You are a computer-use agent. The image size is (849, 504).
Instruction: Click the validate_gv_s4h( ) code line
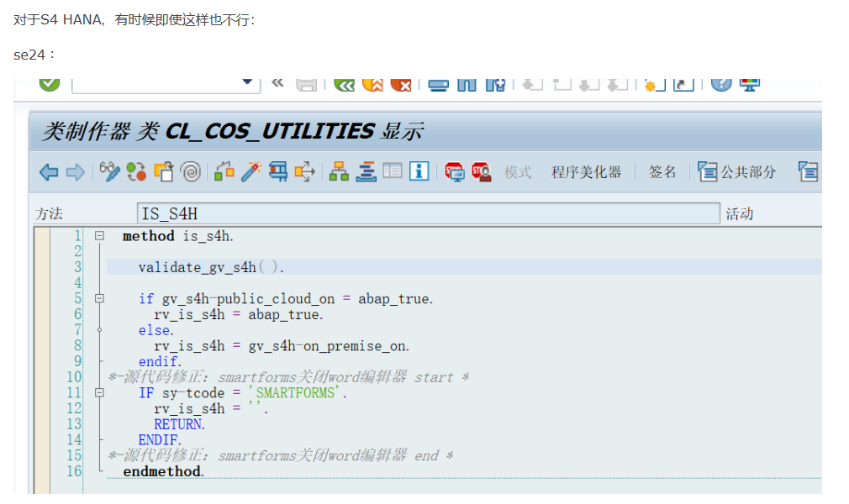[211, 267]
